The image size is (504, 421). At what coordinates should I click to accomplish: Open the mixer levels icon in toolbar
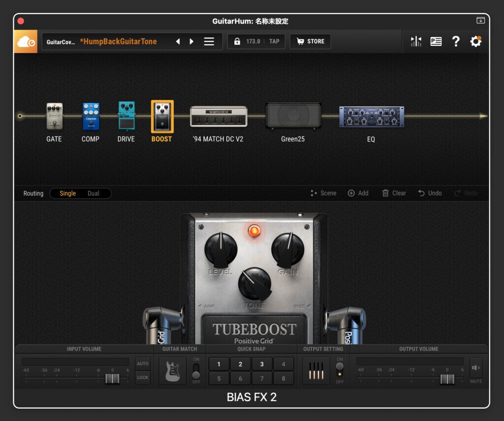click(416, 41)
